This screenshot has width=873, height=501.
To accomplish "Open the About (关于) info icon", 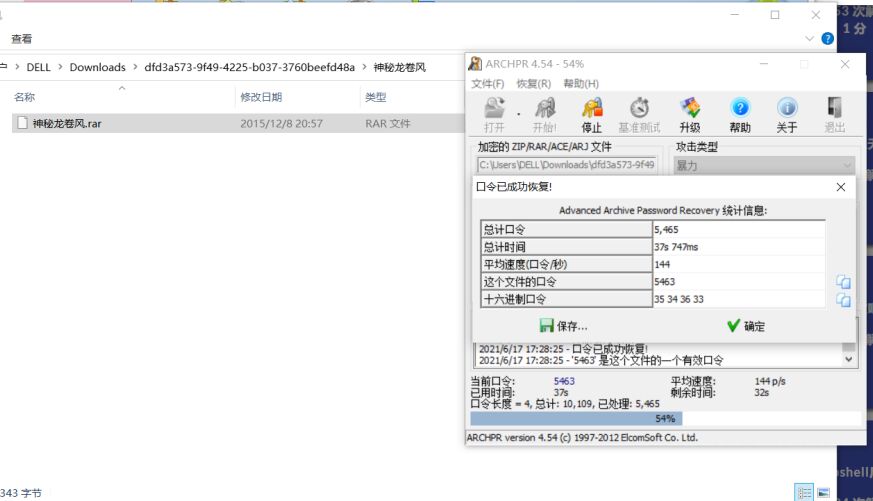I will coord(787,115).
